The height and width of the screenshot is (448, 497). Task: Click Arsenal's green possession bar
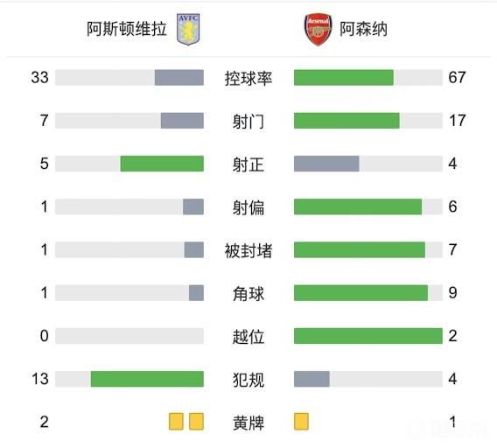(x=344, y=78)
